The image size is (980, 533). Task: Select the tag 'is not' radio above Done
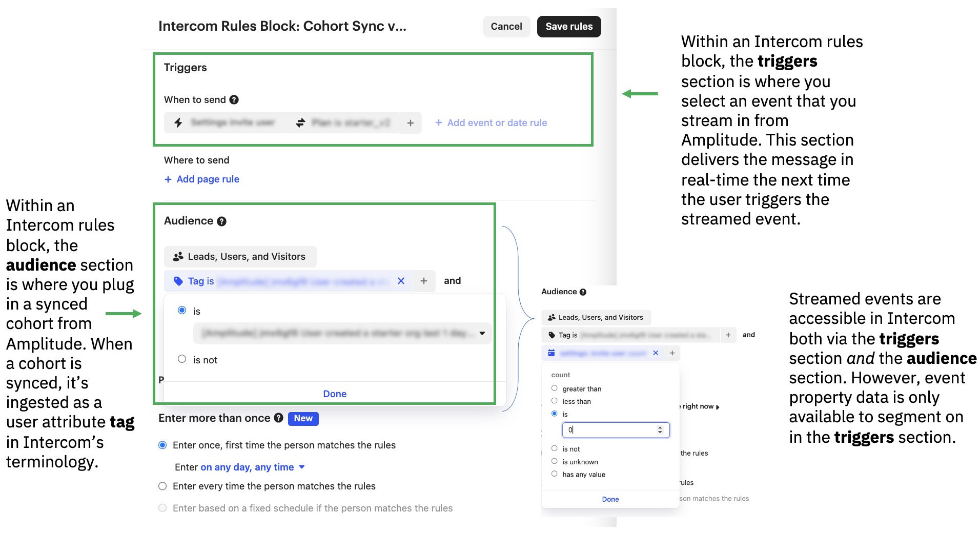[182, 359]
